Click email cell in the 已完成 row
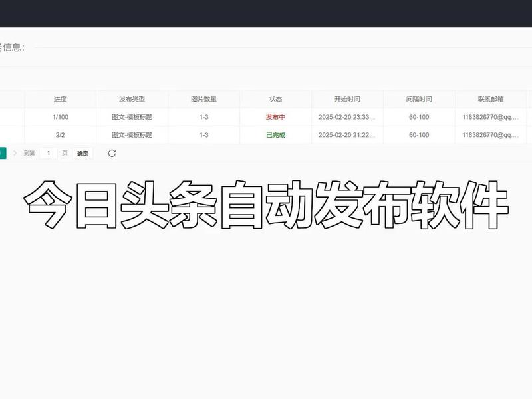532x399 pixels. 491,135
